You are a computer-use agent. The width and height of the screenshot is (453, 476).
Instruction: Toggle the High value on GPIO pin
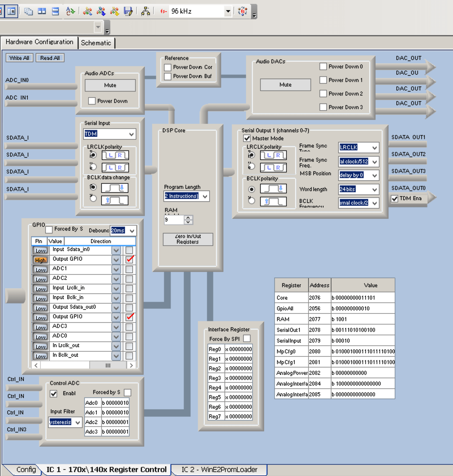(x=40, y=260)
